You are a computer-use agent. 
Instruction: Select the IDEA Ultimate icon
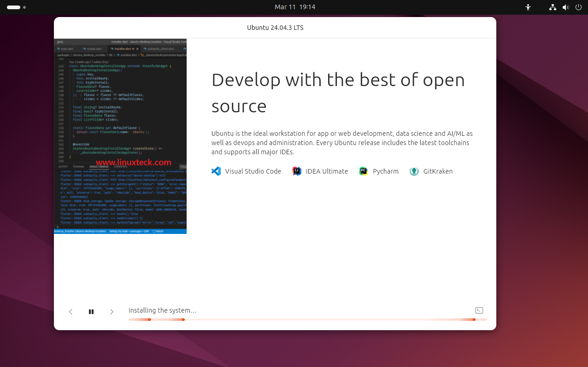coord(296,171)
